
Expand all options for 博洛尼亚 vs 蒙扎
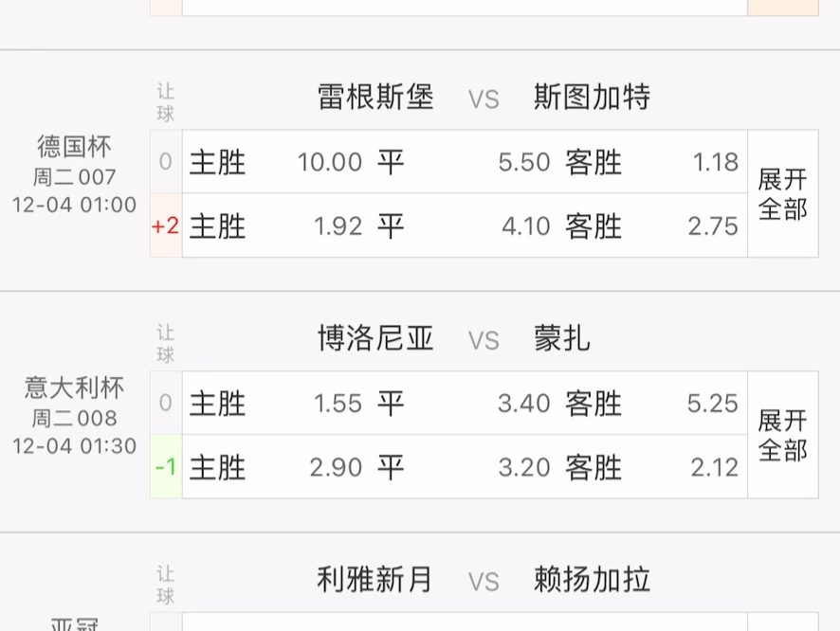click(x=782, y=435)
